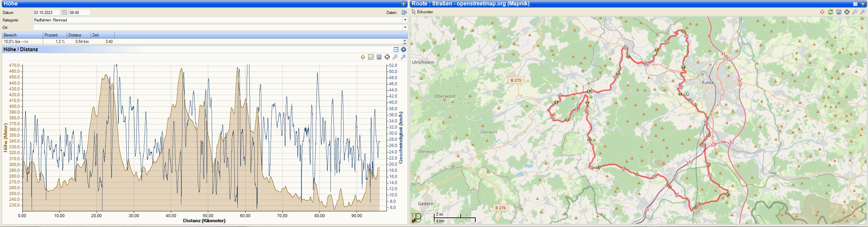Open the calendar date picker
Screen dimensions: 868x227
(x=64, y=12)
